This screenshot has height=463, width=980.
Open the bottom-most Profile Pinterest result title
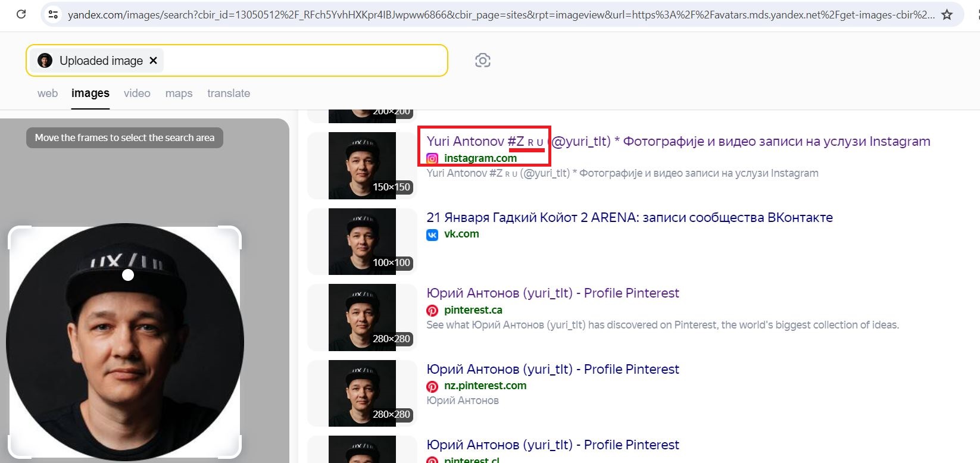click(x=553, y=445)
